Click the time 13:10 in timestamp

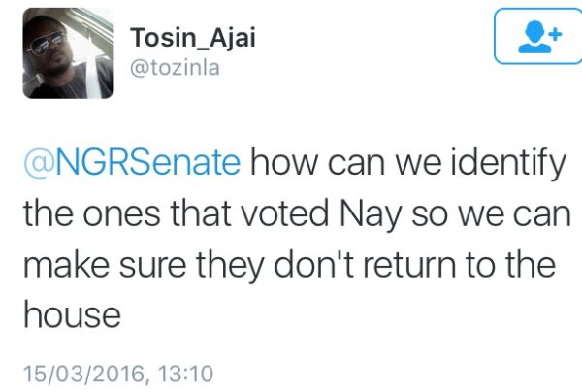pyautogui.click(x=187, y=373)
